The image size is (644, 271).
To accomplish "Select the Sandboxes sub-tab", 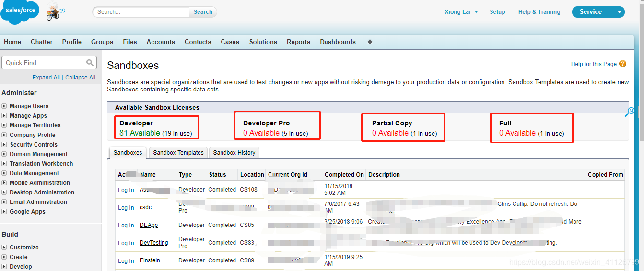I will (128, 153).
